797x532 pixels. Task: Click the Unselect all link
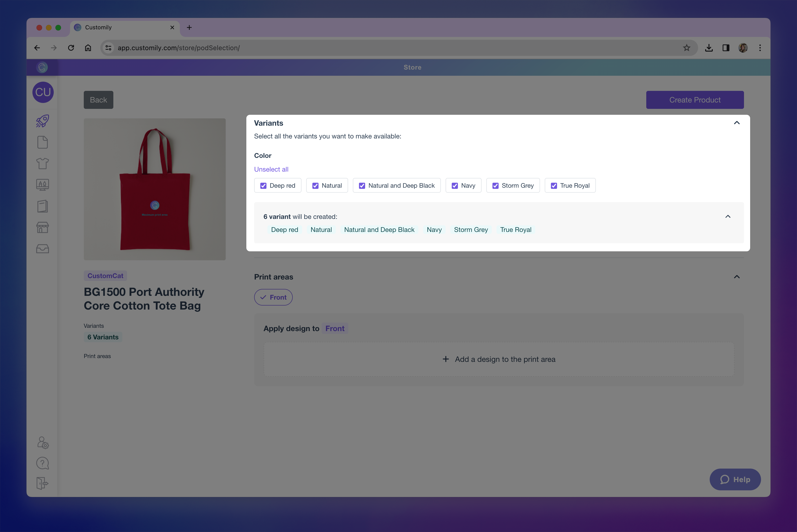[x=271, y=169]
